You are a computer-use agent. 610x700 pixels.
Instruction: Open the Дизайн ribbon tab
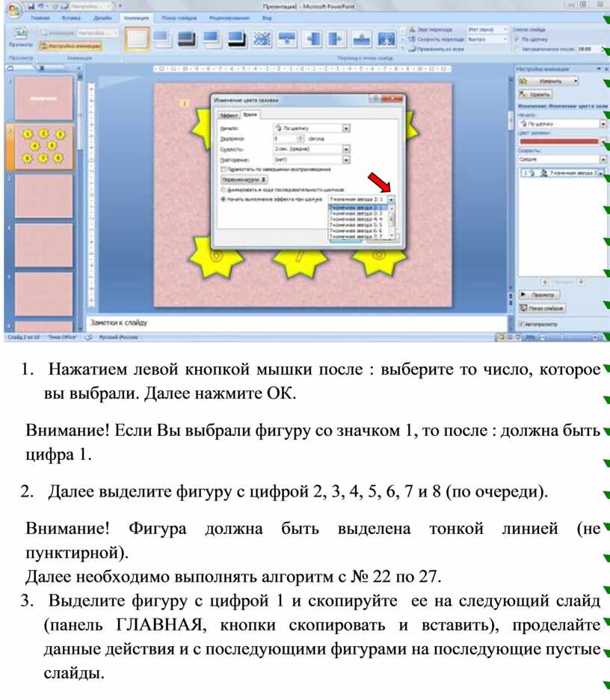[x=102, y=18]
